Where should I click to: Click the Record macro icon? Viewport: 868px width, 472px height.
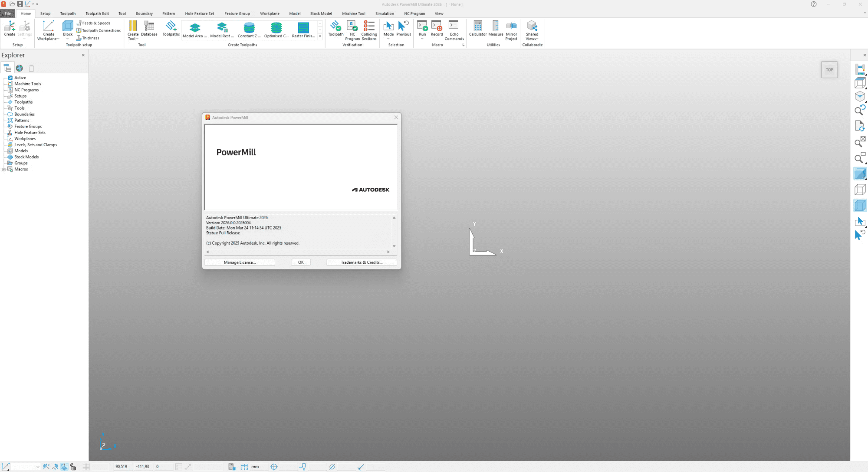coord(436,28)
